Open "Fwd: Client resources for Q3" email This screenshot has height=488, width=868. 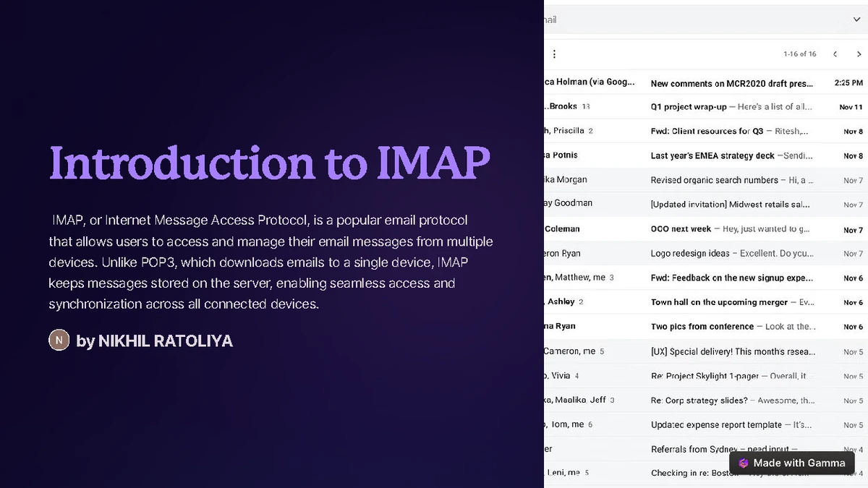point(705,132)
